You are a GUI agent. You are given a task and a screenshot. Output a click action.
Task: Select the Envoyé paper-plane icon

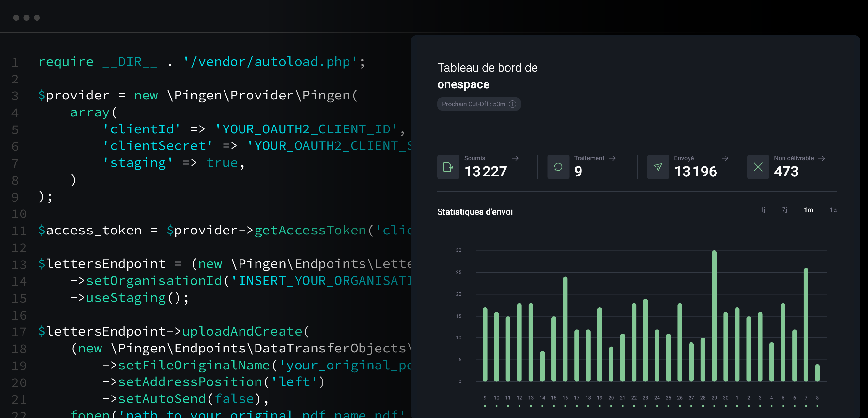(x=658, y=167)
